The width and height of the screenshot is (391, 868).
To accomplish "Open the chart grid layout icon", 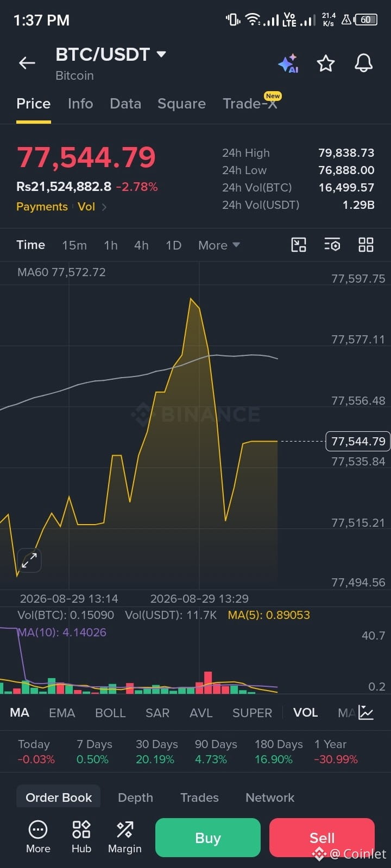I will [366, 245].
